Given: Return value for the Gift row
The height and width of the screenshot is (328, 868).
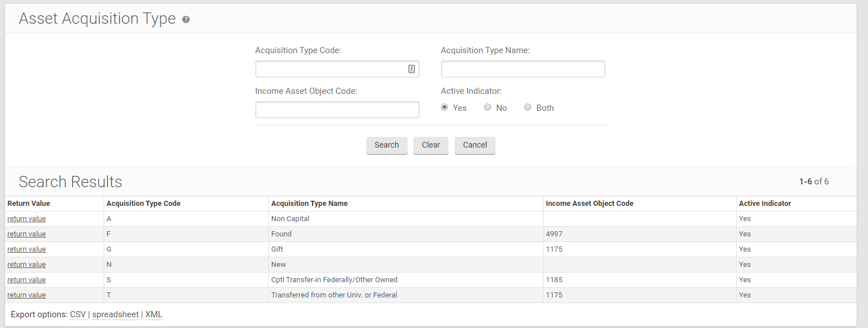Looking at the screenshot, I should [27, 249].
